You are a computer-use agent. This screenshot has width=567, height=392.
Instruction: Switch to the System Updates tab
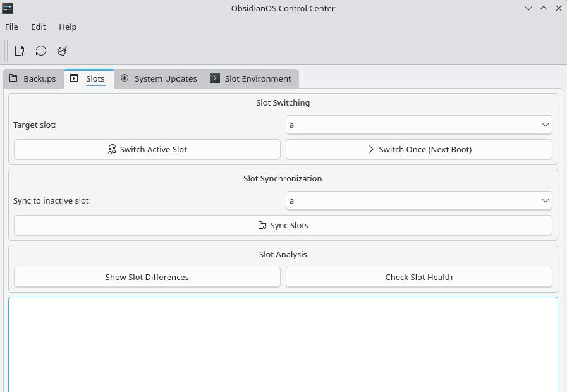coord(159,78)
